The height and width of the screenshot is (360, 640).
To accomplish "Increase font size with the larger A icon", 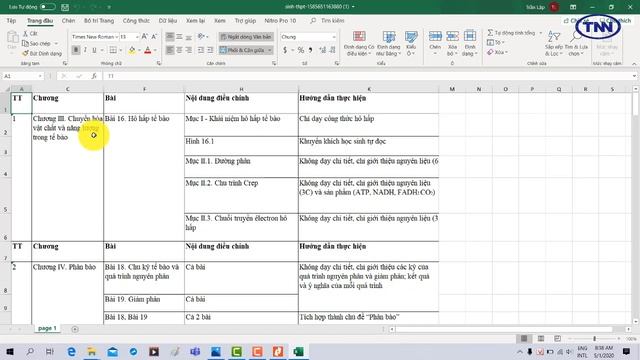I will pyautogui.click(x=144, y=37).
